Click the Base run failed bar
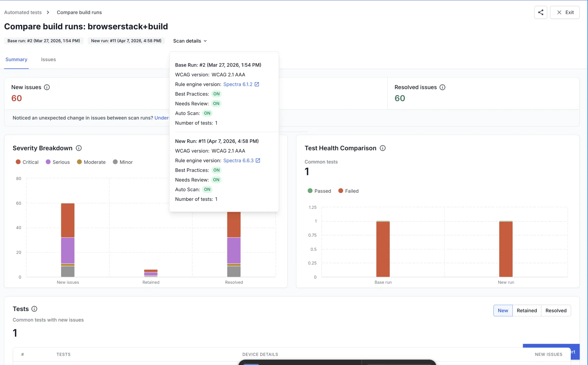The height and width of the screenshot is (365, 588). tap(383, 249)
